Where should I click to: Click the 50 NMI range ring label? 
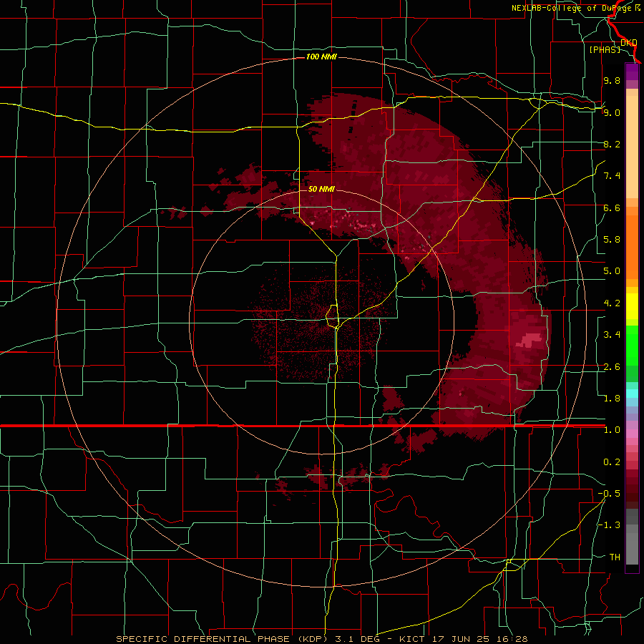pos(321,189)
